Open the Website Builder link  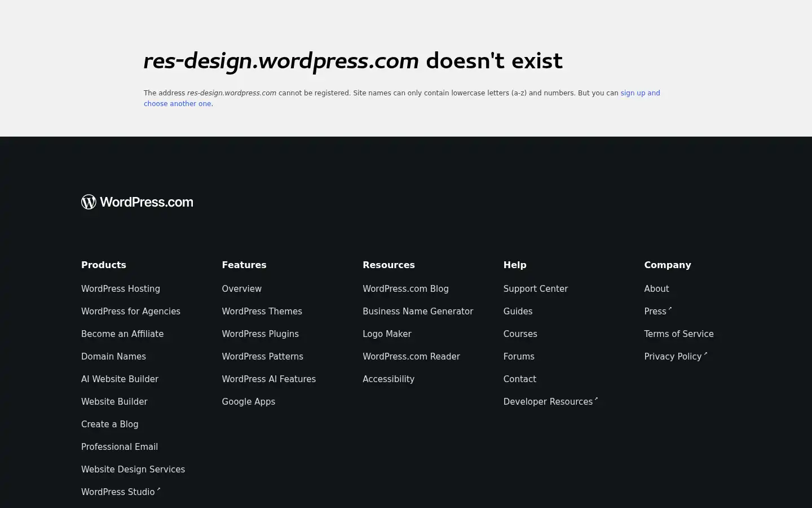(114, 402)
